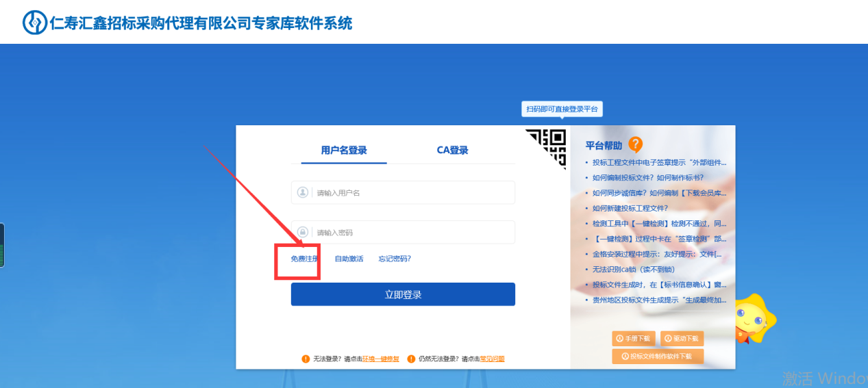Focus the 请输入密码 password input
The height and width of the screenshot is (388, 868).
coord(411,233)
